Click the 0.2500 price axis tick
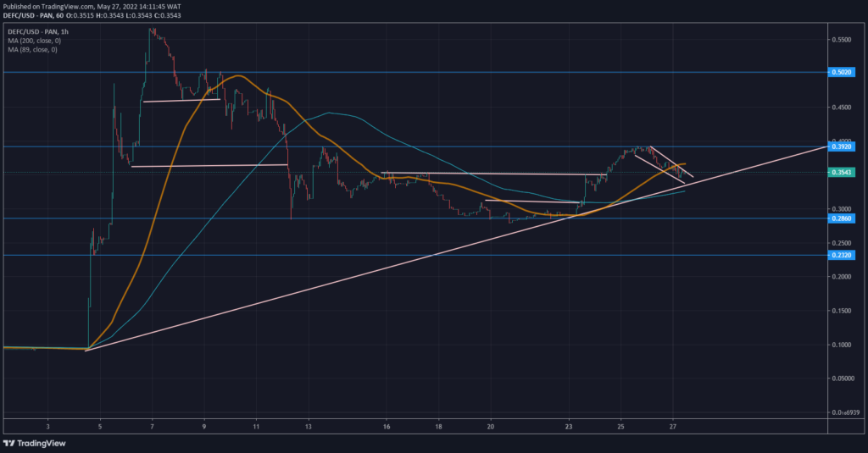Viewport: 868px width, 453px height. [x=842, y=243]
